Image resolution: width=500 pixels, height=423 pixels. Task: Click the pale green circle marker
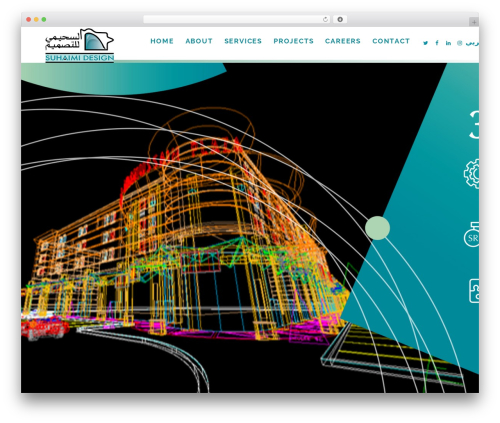click(x=377, y=228)
